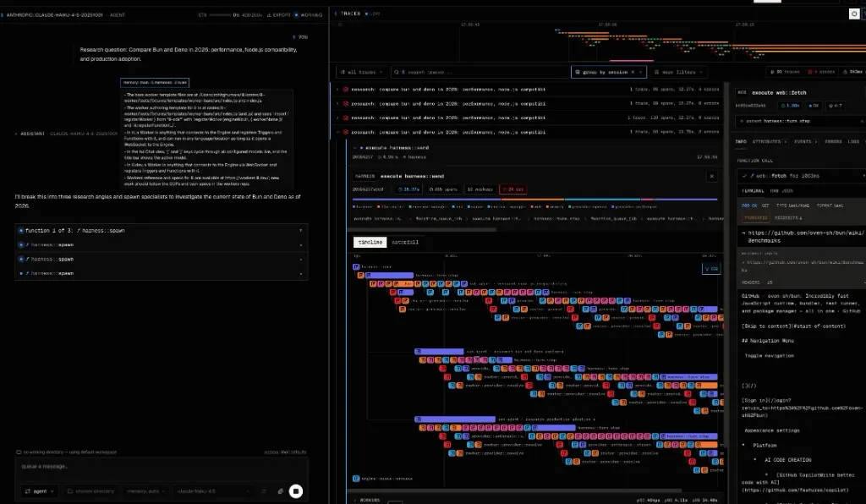Open the more filters dropdown
The width and height of the screenshot is (866, 504).
(x=678, y=73)
